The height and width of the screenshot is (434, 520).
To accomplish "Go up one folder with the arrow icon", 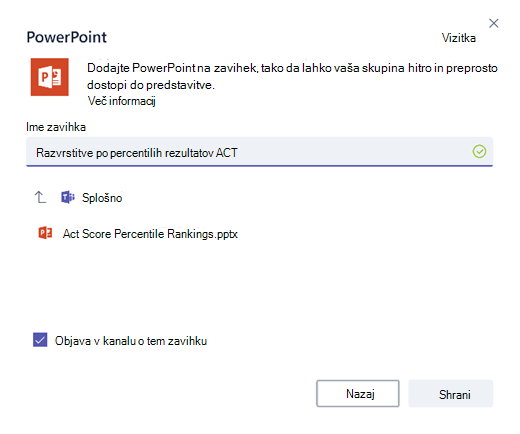I will [40, 197].
